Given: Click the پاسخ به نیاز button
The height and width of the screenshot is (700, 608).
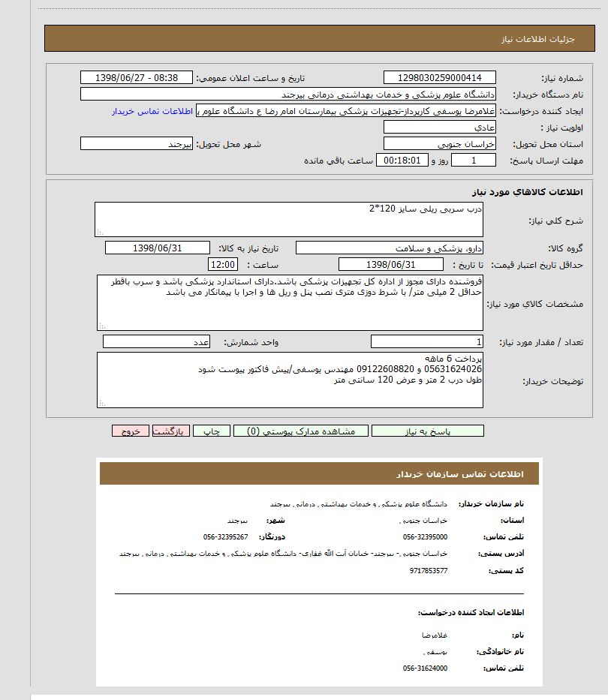Looking at the screenshot, I should pos(427,431).
